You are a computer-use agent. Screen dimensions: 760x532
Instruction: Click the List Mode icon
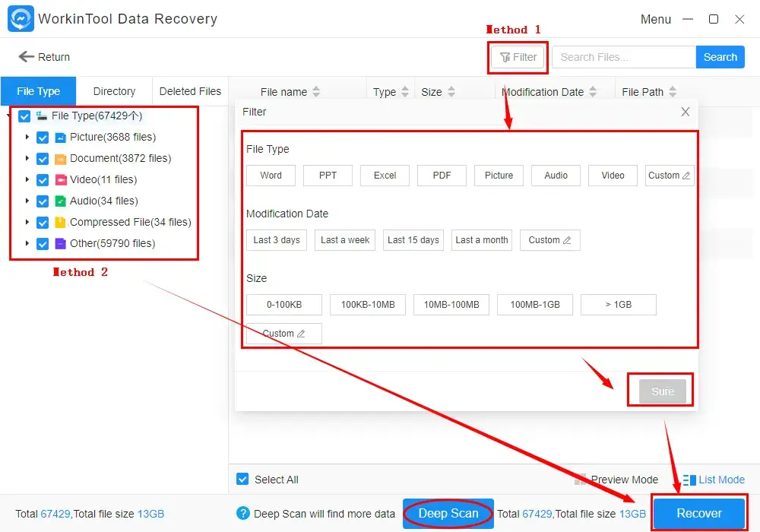coord(689,480)
